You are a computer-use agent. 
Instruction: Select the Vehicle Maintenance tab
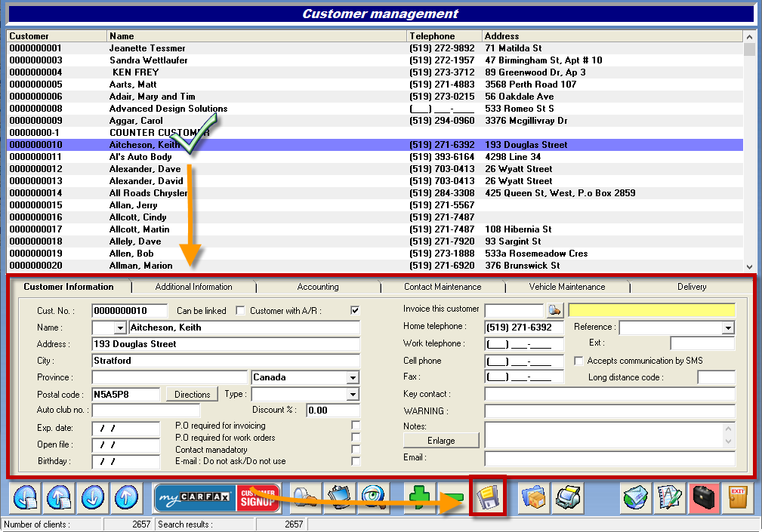(567, 287)
